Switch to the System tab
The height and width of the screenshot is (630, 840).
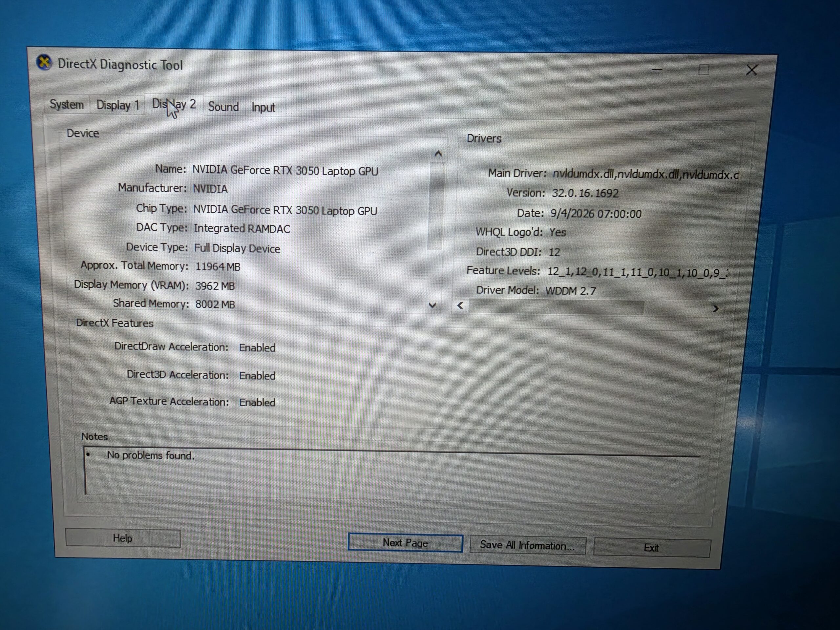pos(67,104)
